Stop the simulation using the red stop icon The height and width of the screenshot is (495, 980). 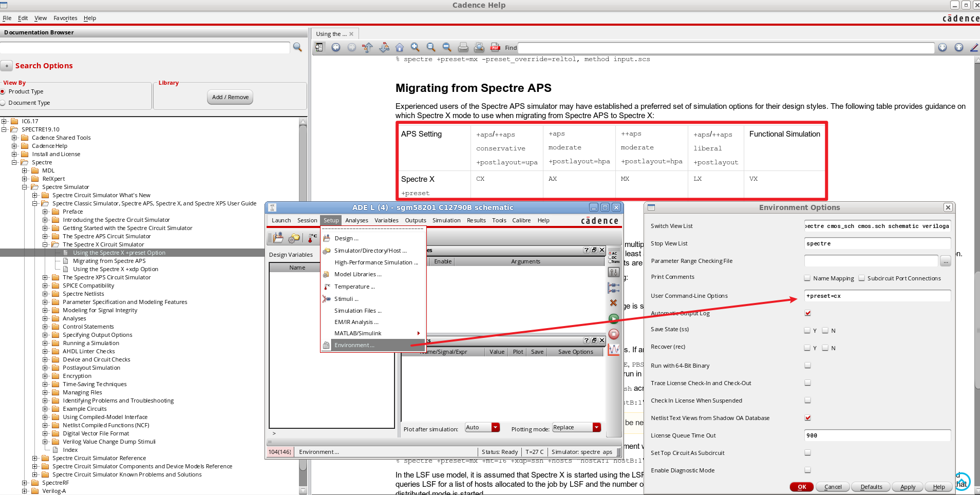click(613, 334)
